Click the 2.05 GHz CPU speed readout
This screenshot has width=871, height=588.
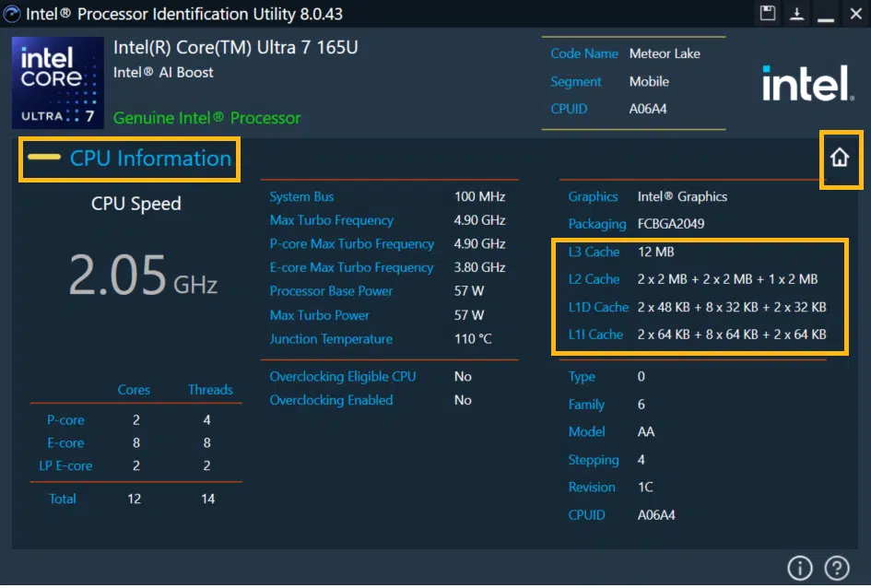143,275
